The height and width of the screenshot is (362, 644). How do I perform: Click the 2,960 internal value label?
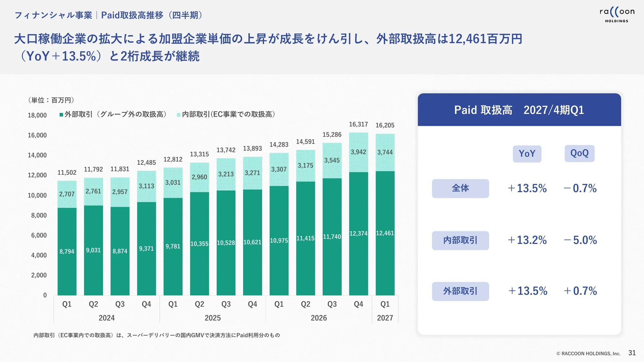click(199, 177)
